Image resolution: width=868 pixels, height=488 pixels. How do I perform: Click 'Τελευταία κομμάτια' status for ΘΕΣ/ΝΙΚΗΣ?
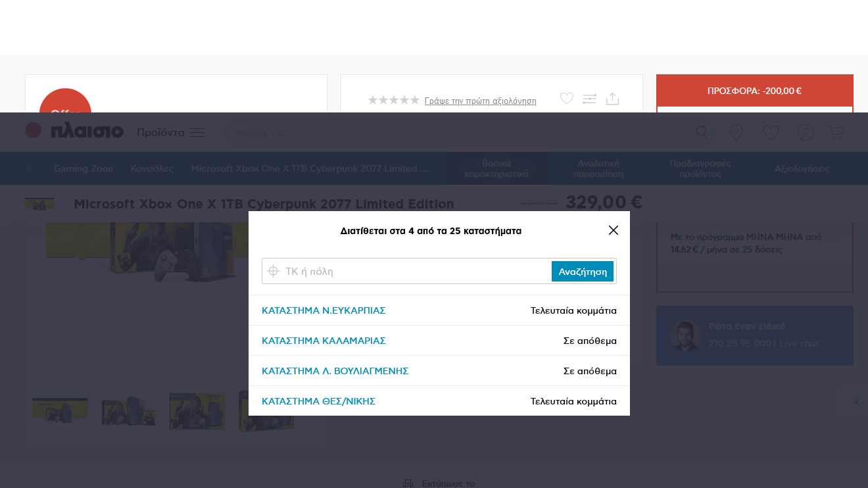[573, 401]
